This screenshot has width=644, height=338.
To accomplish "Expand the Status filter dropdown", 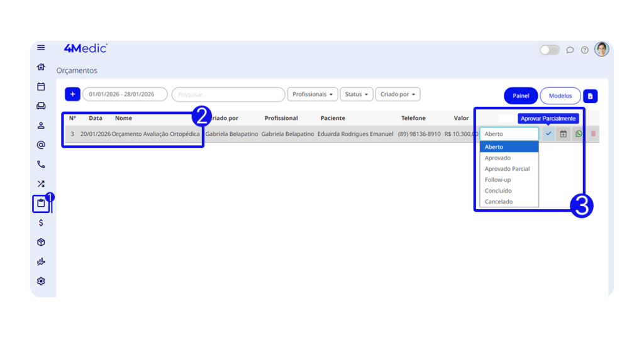I will [357, 94].
